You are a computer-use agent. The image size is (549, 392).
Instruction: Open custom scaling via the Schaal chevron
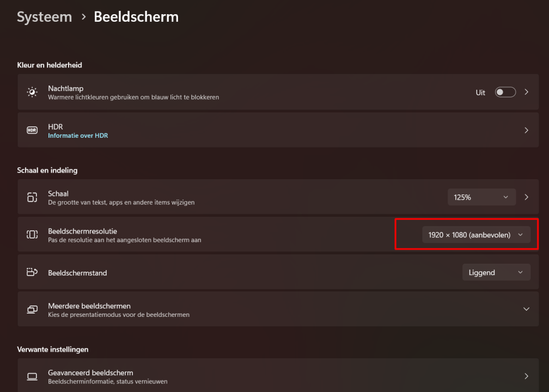[526, 197]
